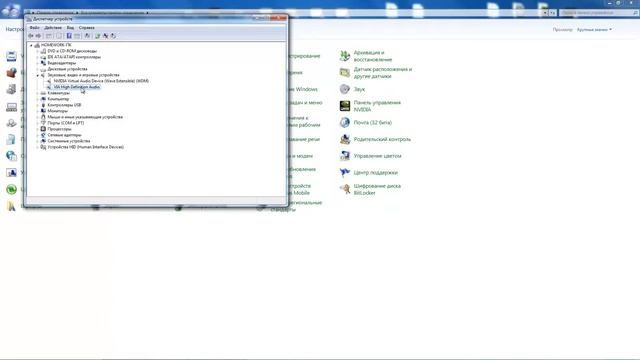Open the Справка menu
The height and width of the screenshot is (360, 640).
[x=87, y=28]
